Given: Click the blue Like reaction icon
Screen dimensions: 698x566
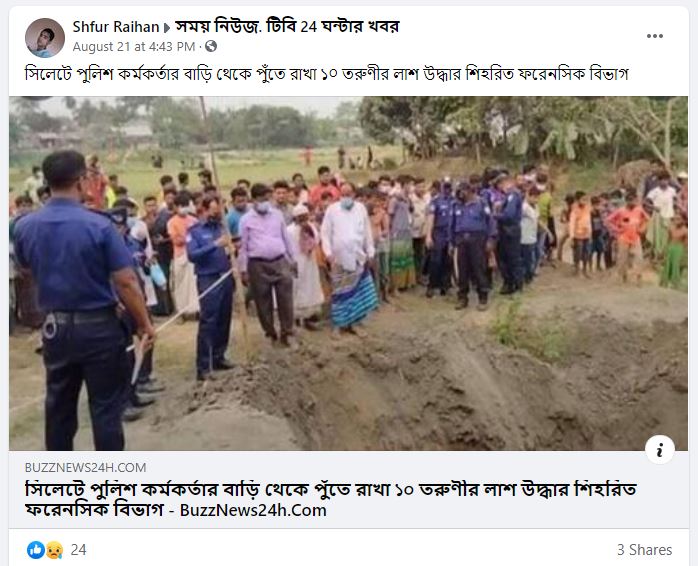Looking at the screenshot, I should 36,550.
